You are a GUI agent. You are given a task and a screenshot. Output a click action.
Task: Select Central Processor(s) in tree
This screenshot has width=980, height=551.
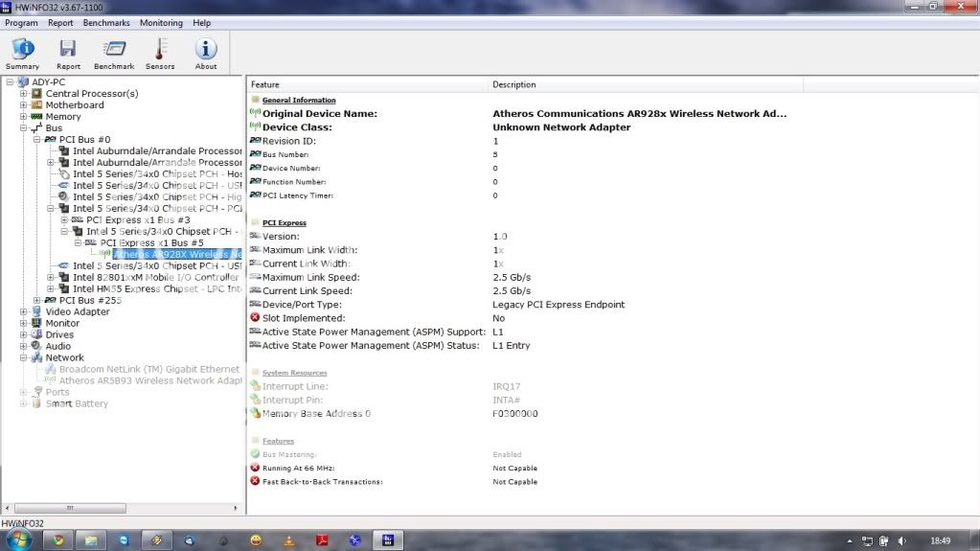(92, 93)
